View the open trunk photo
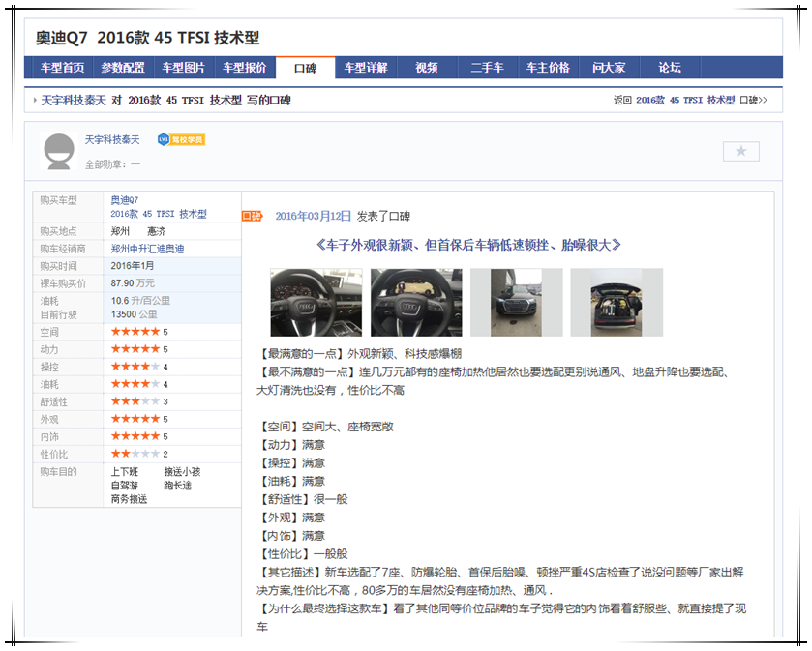The width and height of the screenshot is (812, 651). point(617,303)
